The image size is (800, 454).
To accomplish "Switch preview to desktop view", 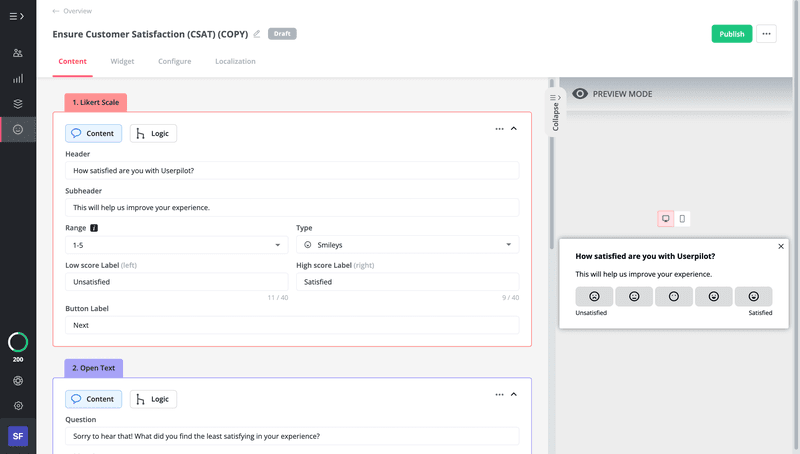I will coord(666,218).
